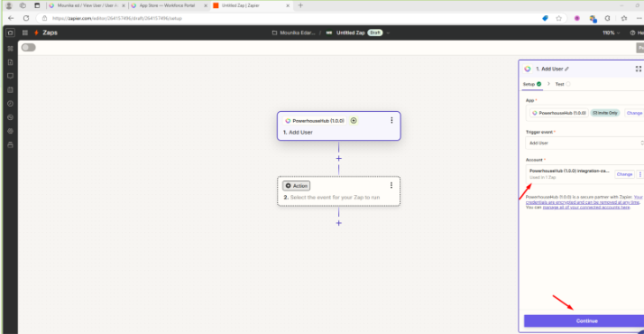The height and width of the screenshot is (334, 644).
Task: Reload the page with refresh icon
Action: coord(26,18)
